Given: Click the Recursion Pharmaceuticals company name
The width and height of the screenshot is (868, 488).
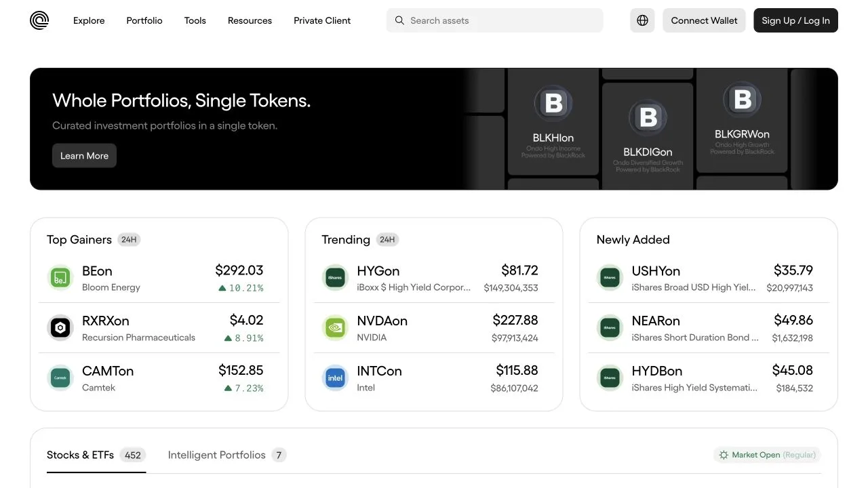Looking at the screenshot, I should coord(138,338).
